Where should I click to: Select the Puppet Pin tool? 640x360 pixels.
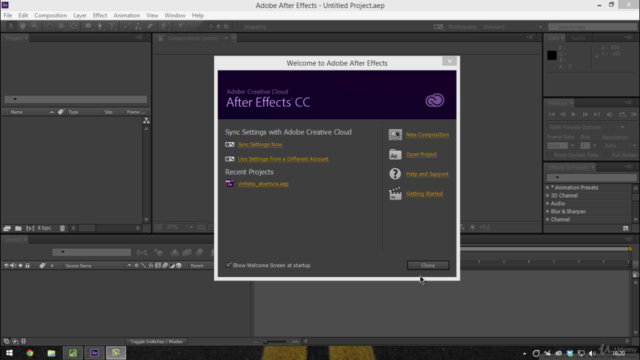[x=181, y=26]
